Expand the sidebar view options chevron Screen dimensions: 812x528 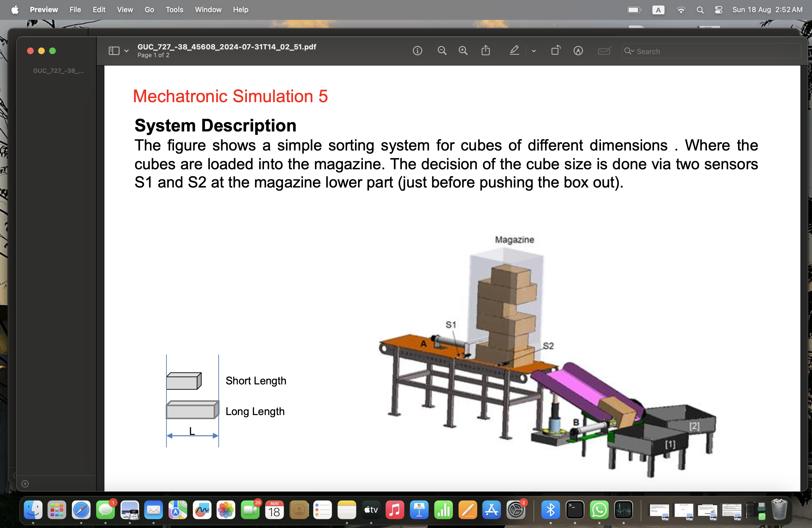tap(126, 51)
